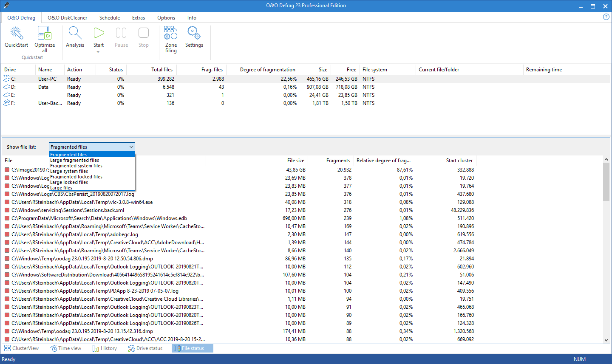Image resolution: width=612 pixels, height=364 pixels.
Task: Sort drives by Degree of fragmentation header
Action: 267,70
